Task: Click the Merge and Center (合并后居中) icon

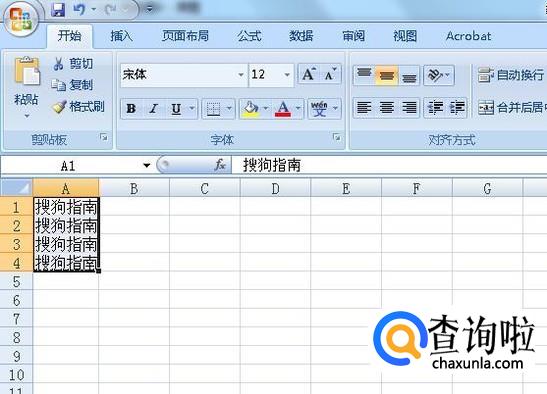Action: click(x=486, y=107)
